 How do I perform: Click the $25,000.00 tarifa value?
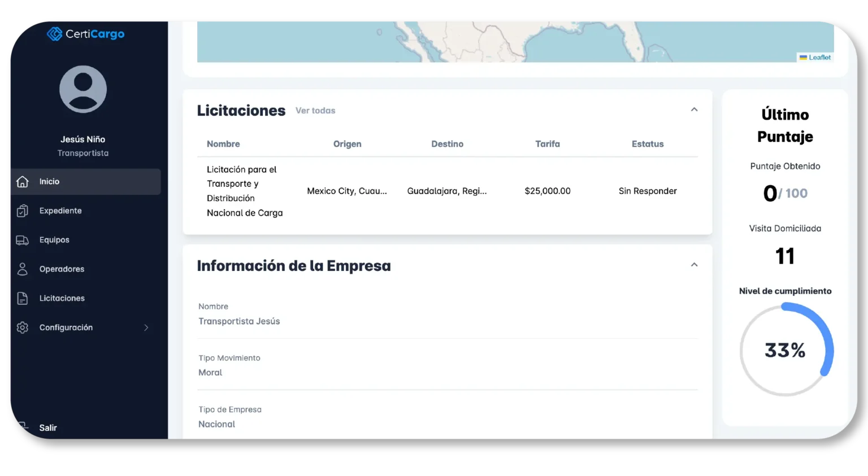coord(548,191)
